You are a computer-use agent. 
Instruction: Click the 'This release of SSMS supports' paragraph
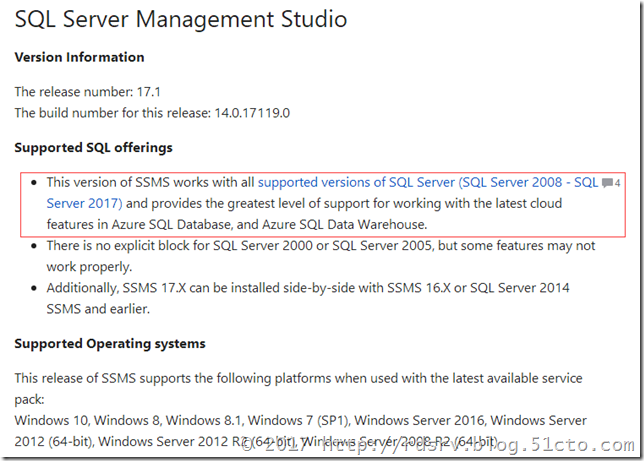[298, 388]
